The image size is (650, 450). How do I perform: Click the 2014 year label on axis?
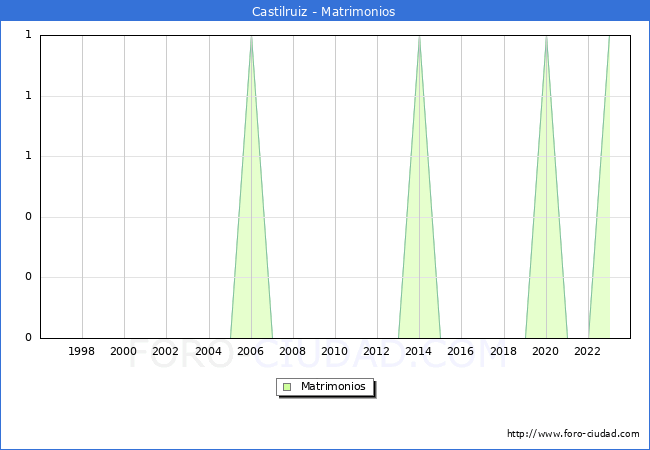pos(418,351)
